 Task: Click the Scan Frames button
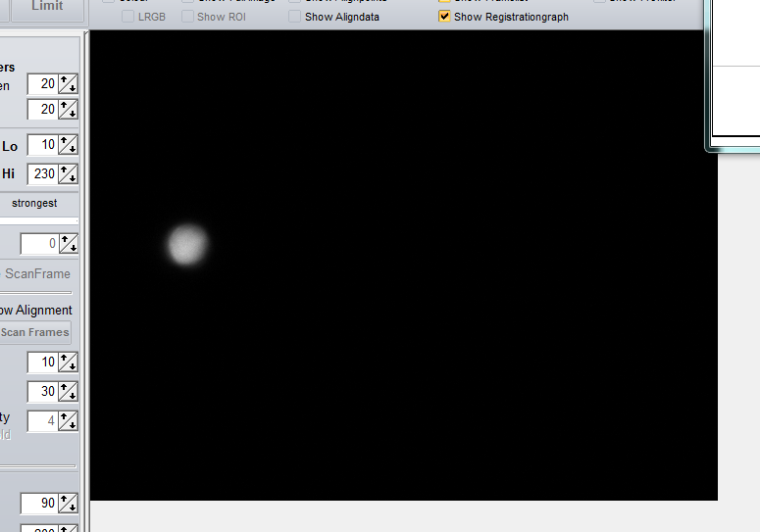[35, 332]
